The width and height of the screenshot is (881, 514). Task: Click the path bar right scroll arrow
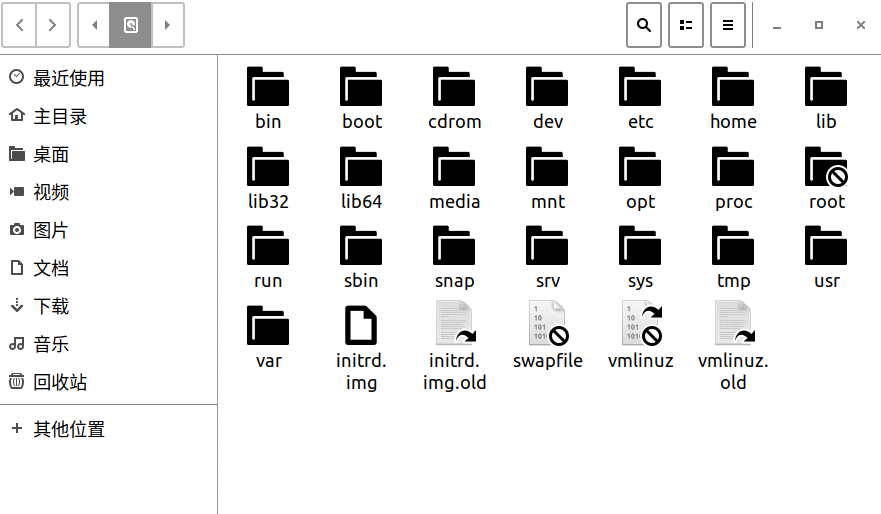[167, 25]
